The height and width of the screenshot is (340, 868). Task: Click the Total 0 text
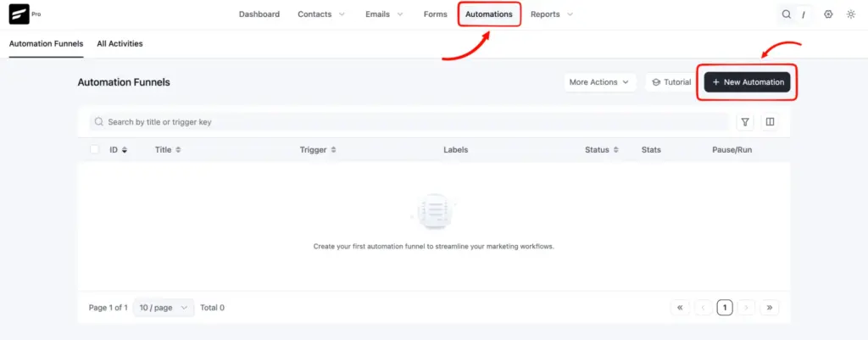click(x=212, y=308)
